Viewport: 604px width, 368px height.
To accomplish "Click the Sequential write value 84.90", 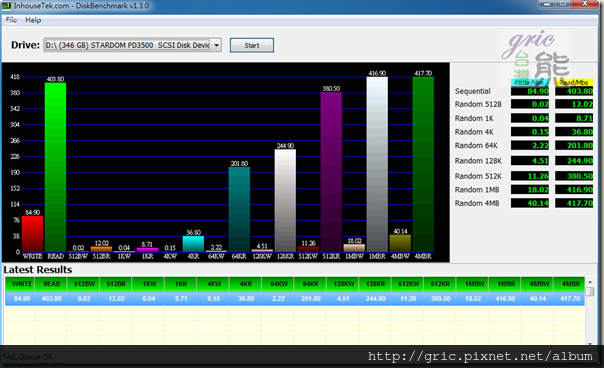I will (x=530, y=91).
